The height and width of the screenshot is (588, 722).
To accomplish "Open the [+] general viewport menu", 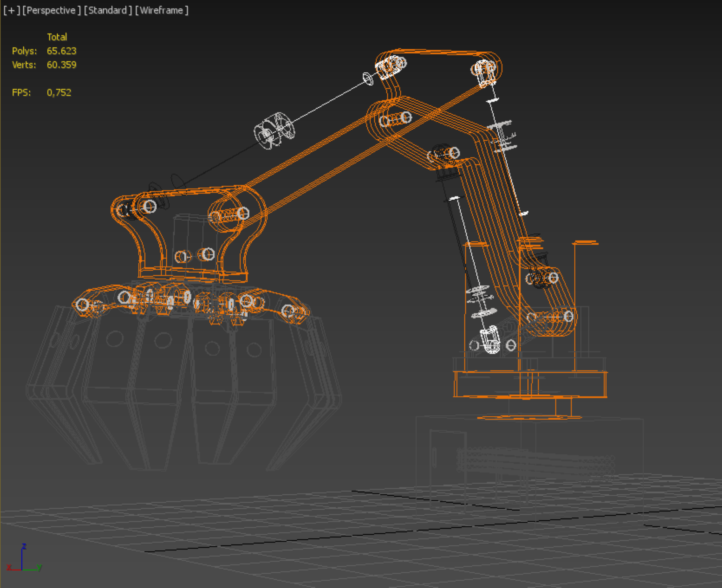I will [12, 10].
